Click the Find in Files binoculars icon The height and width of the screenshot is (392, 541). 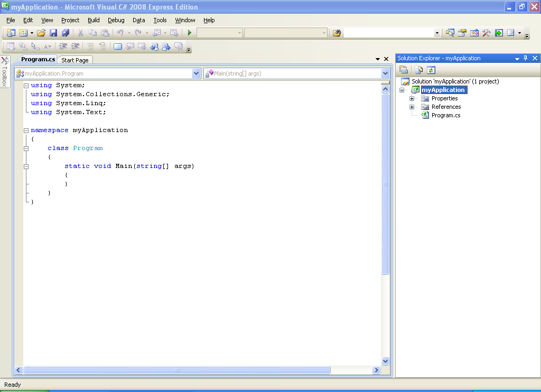(337, 33)
